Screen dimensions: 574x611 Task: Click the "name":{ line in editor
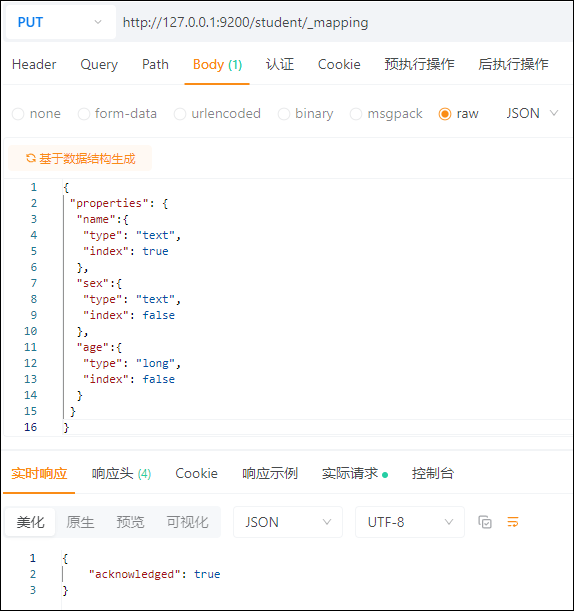point(102,219)
